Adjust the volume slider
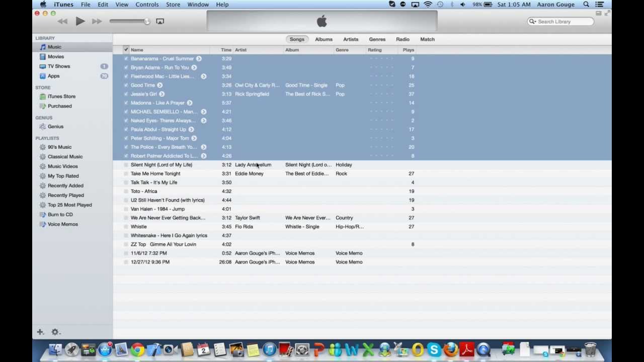 [x=130, y=21]
